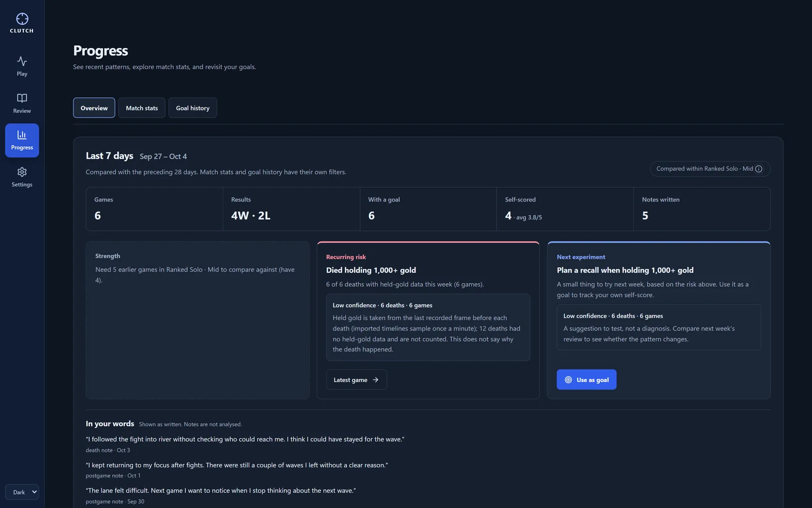Screen dimensions: 812x508
Task: Click the death note · Oct 3 caption
Action: (x=108, y=450)
